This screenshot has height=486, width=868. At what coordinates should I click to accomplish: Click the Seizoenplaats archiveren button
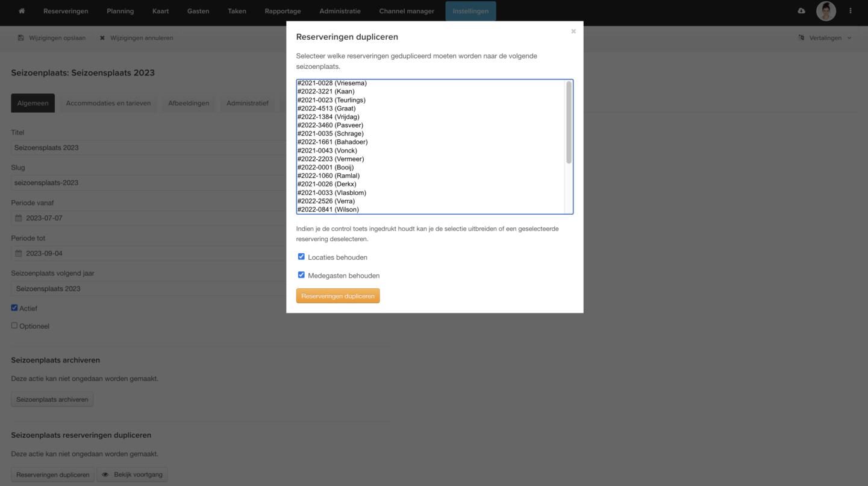[x=52, y=399]
